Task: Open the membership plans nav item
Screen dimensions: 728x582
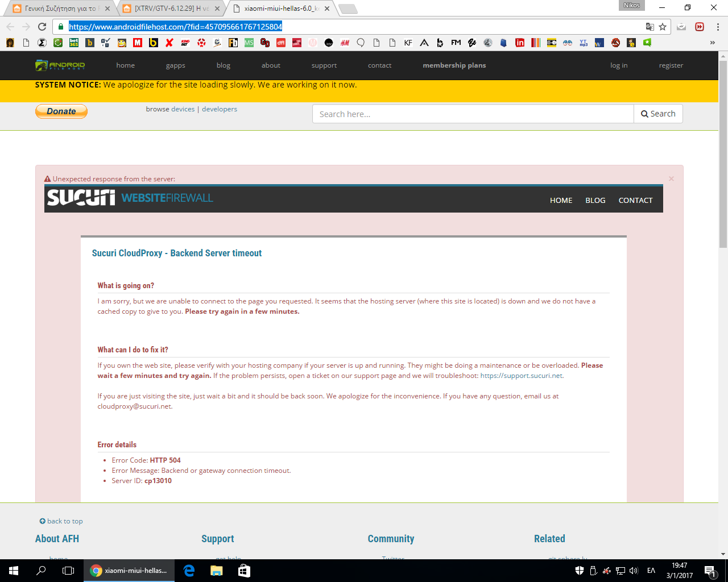Action: pos(454,65)
